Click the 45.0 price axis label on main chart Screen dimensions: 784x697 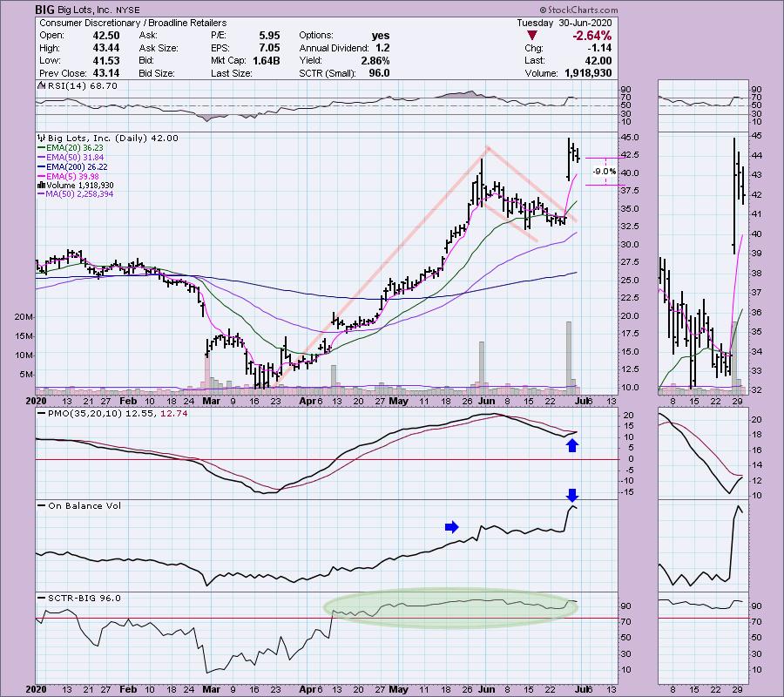point(631,138)
